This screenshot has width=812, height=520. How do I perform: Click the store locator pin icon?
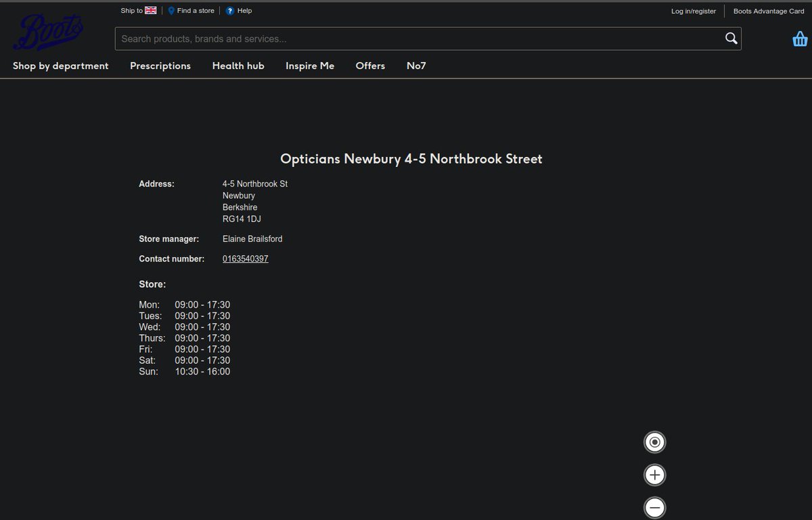[x=171, y=11]
